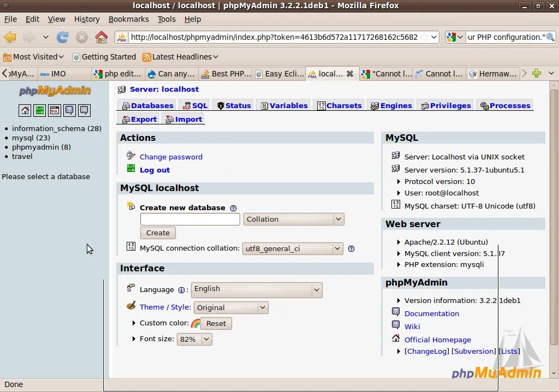Click the green Log out icon in sidebar
Screen dimensions: 559x392
tap(39, 111)
